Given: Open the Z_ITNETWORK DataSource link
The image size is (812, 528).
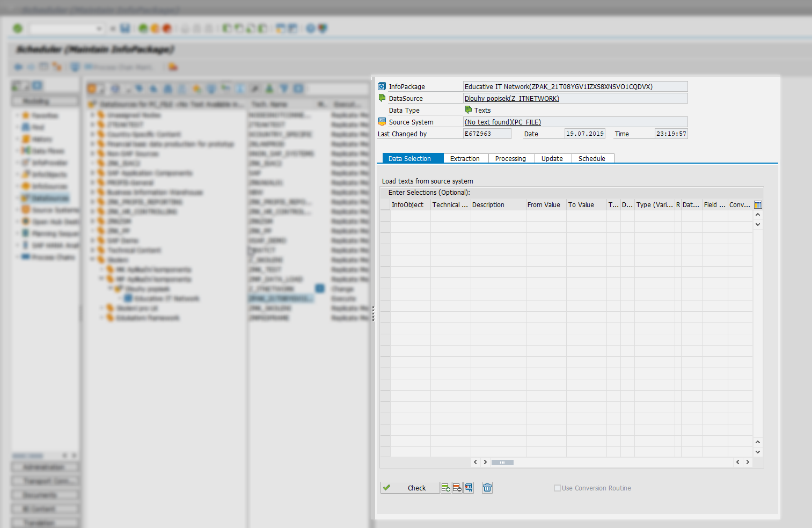Looking at the screenshot, I should (511, 98).
